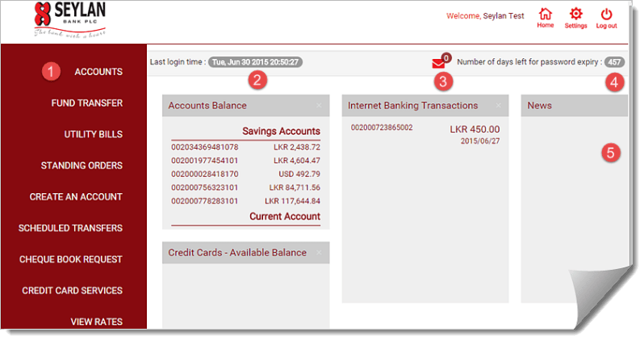Viewport: 644px width, 341px height.
Task: Click account number 002034369481078
Action: pos(204,147)
